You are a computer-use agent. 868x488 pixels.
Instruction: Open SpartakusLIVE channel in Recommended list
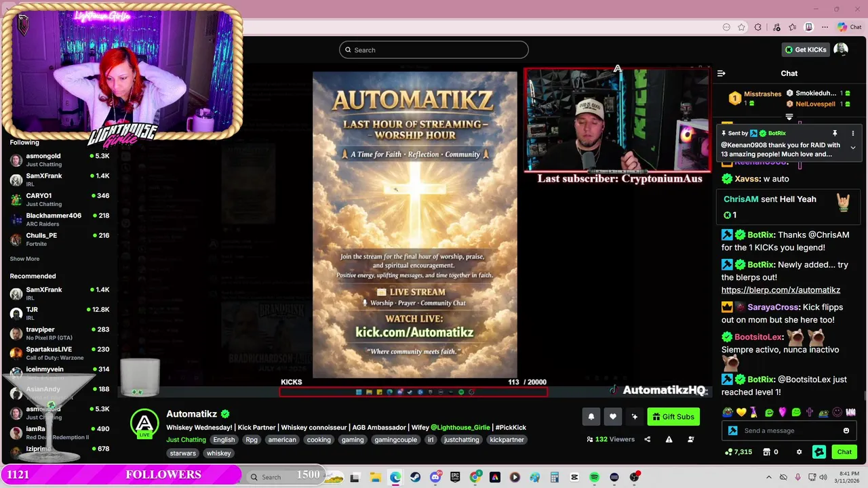tap(60, 353)
